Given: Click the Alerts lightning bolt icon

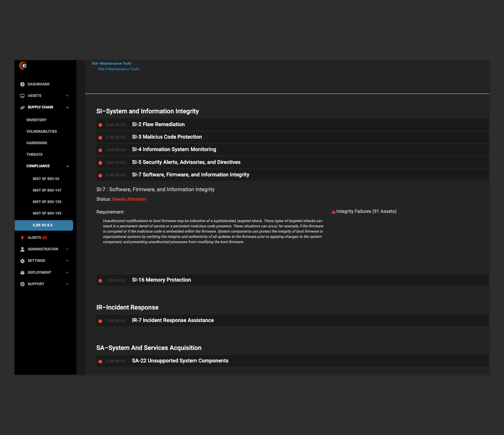Looking at the screenshot, I should pos(22,238).
